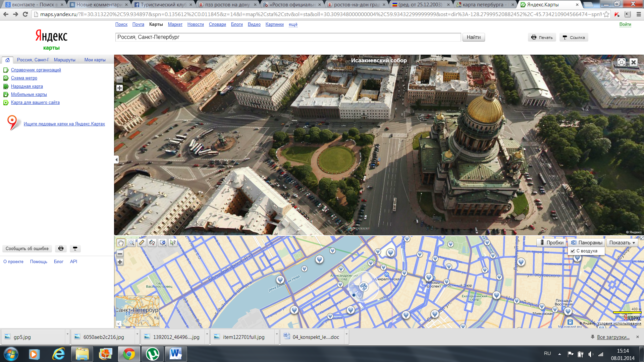Click small link icon beside sidebar printer
This screenshot has width=644, height=362.
coord(75,249)
